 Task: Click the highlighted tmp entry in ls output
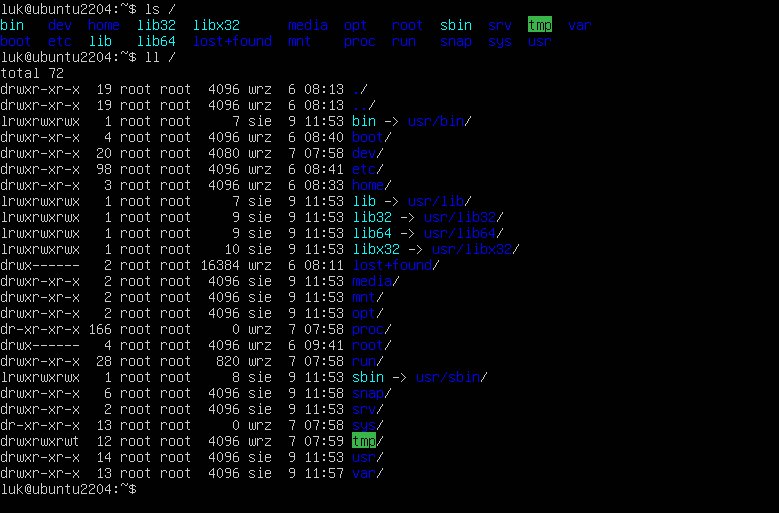[540, 25]
